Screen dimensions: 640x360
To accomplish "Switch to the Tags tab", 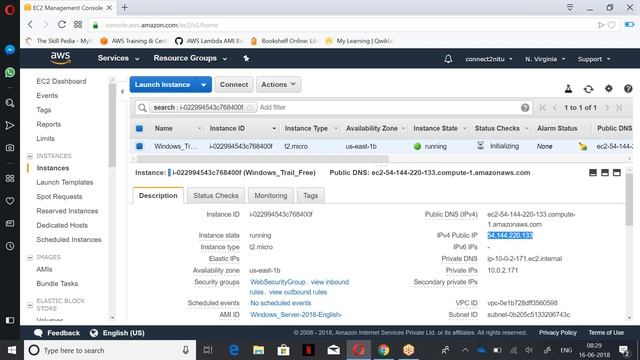I will [311, 196].
